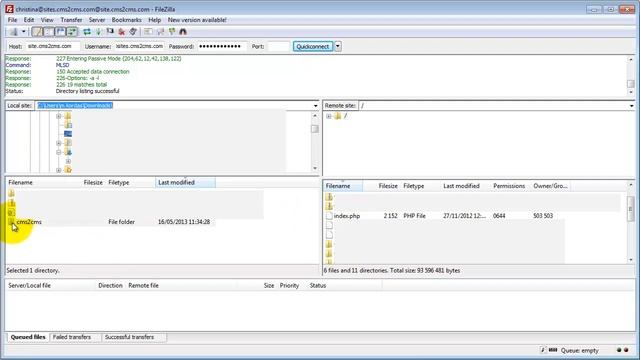640x360 pixels.
Task: Sort local files by Filesize column
Action: click(93, 182)
